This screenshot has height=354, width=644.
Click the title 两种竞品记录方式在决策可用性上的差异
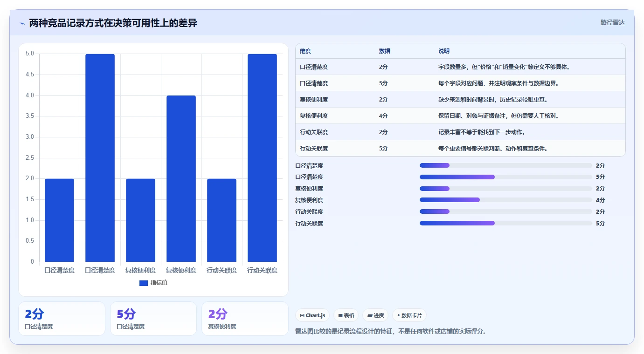coord(113,23)
